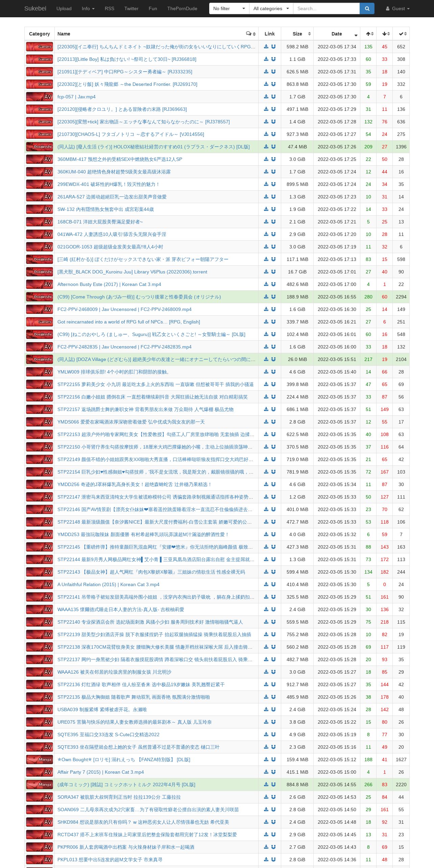
Task: Sort table by Size header
Action: (297, 34)
